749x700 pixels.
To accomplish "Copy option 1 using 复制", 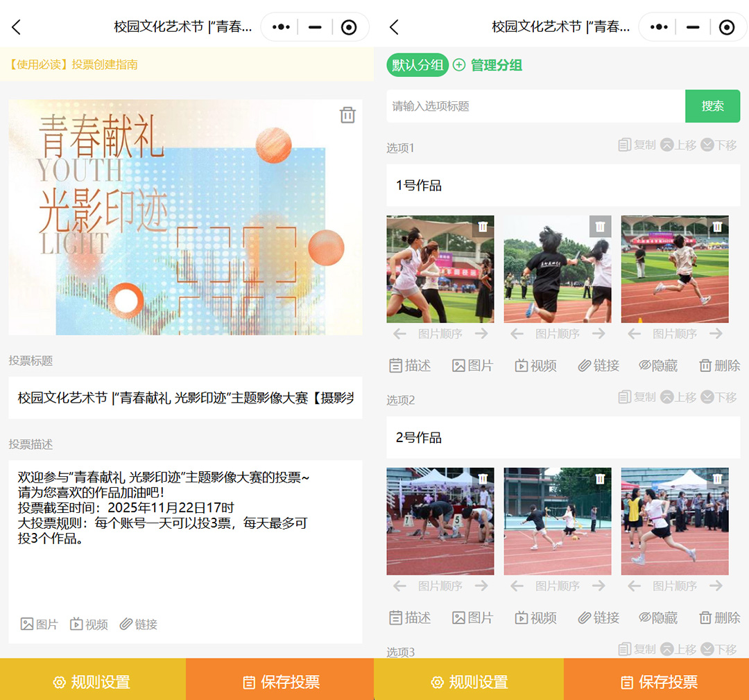I will coord(637,145).
